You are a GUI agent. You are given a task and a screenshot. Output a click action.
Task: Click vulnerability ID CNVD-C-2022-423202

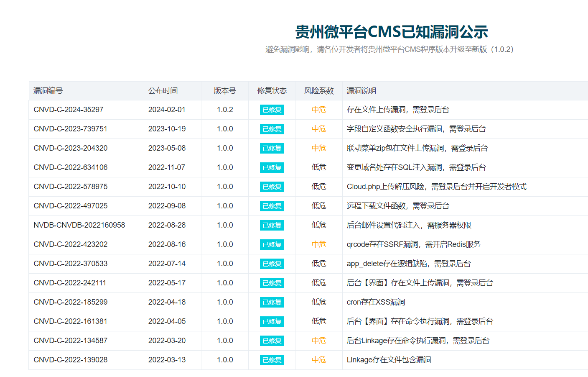coord(71,244)
